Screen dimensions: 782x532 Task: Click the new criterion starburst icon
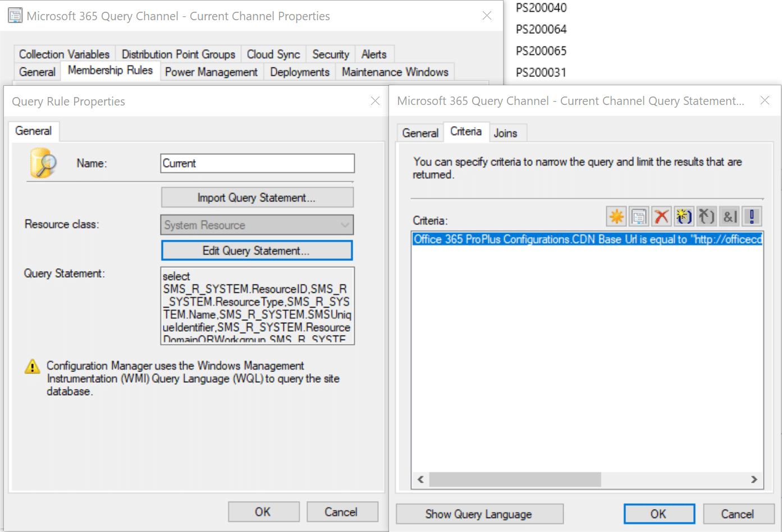click(x=616, y=216)
